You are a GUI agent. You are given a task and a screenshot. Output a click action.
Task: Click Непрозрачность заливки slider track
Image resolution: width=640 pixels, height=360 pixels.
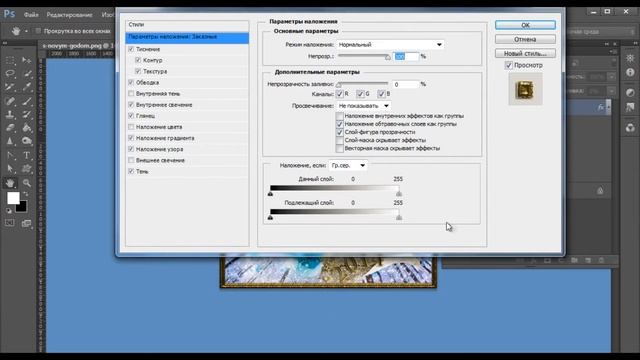click(362, 84)
